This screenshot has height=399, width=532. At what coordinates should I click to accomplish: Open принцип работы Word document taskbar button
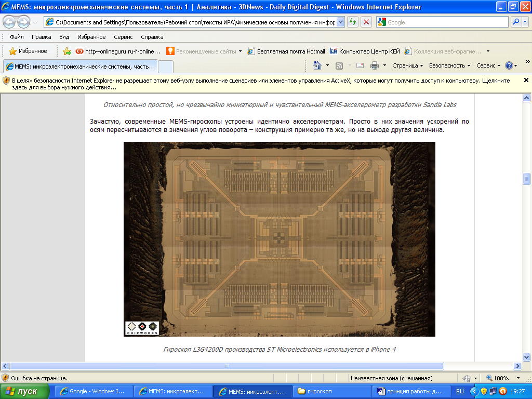tap(411, 391)
